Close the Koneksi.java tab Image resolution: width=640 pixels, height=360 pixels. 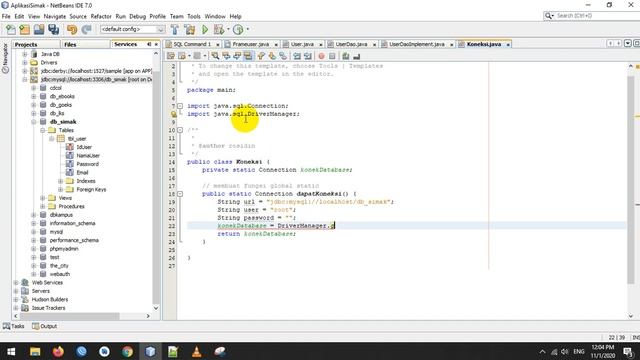[508, 44]
